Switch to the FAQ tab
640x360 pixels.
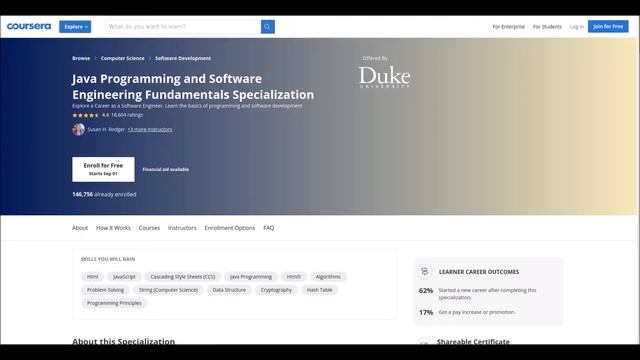click(x=269, y=228)
